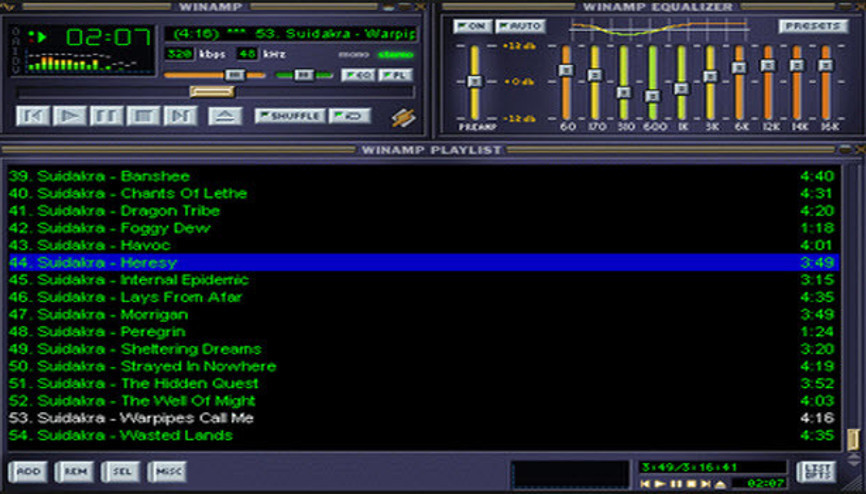The width and height of the screenshot is (866, 494).
Task: Click the 6K band slider handle
Action: [x=739, y=67]
